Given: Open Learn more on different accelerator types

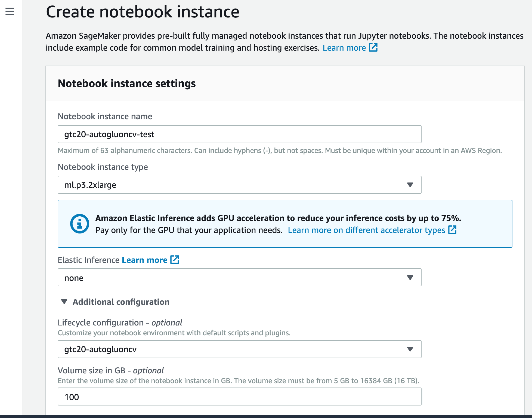Looking at the screenshot, I should [x=366, y=230].
